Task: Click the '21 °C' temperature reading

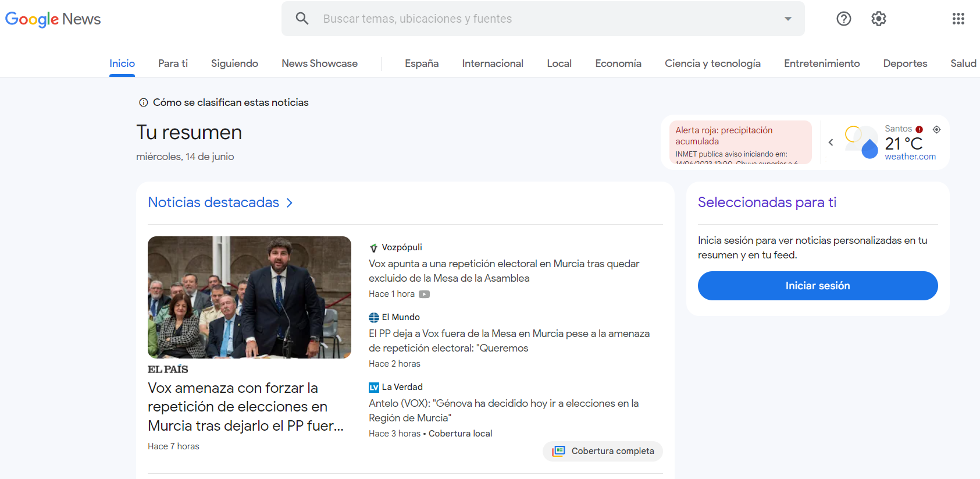Action: coord(904,143)
